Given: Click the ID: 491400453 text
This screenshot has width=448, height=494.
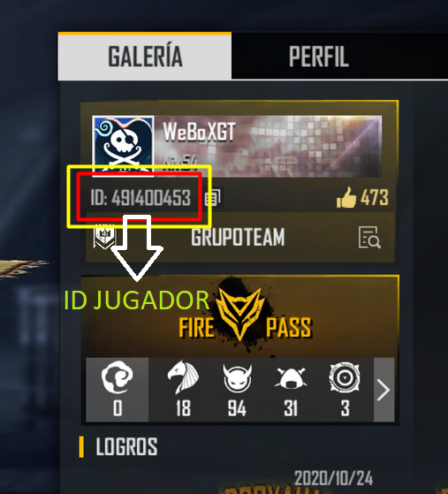Looking at the screenshot, I should tap(140, 198).
